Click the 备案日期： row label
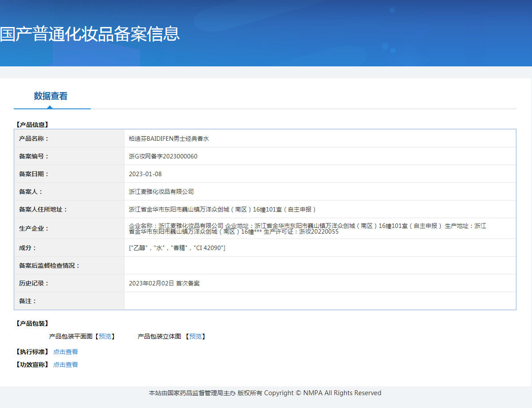 click(x=34, y=174)
